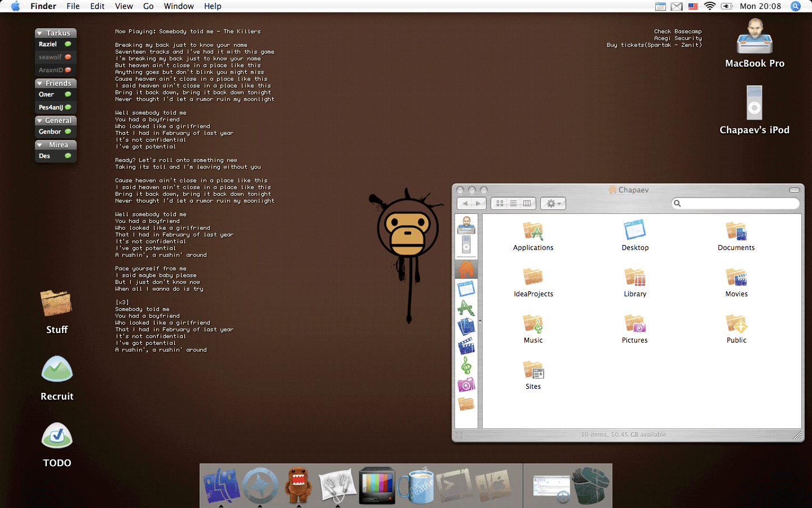Open the File menu

[73, 6]
